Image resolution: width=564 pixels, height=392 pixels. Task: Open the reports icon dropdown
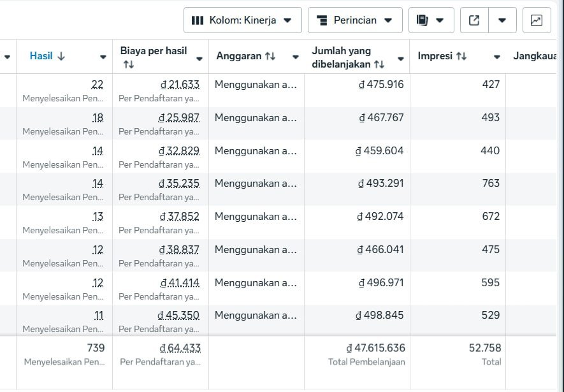(x=431, y=20)
